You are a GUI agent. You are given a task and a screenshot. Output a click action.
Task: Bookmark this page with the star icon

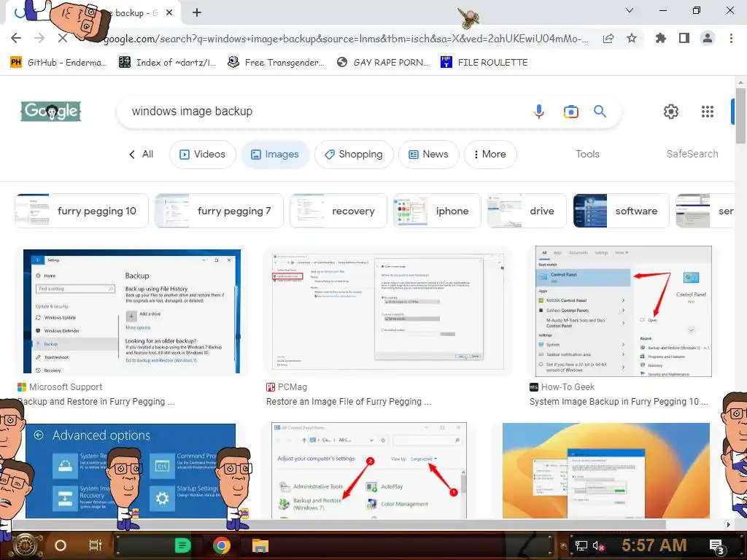tap(632, 38)
